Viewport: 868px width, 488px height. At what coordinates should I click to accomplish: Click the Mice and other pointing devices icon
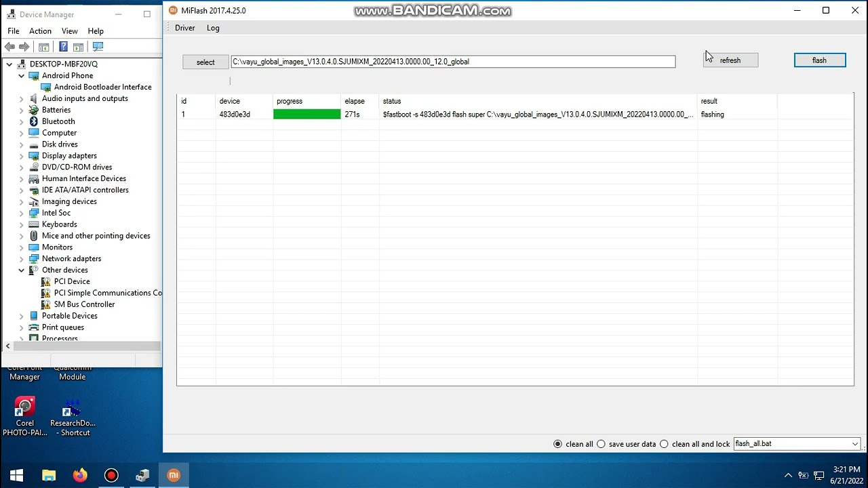click(x=34, y=236)
